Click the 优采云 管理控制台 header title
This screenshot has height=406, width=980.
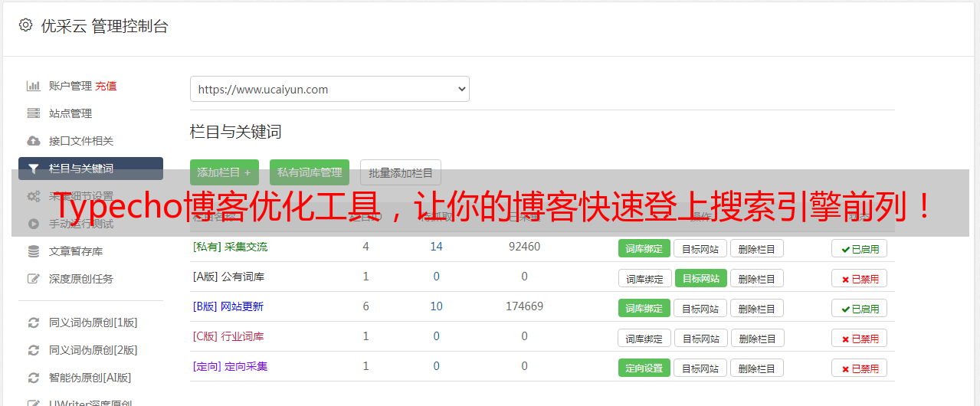click(105, 26)
